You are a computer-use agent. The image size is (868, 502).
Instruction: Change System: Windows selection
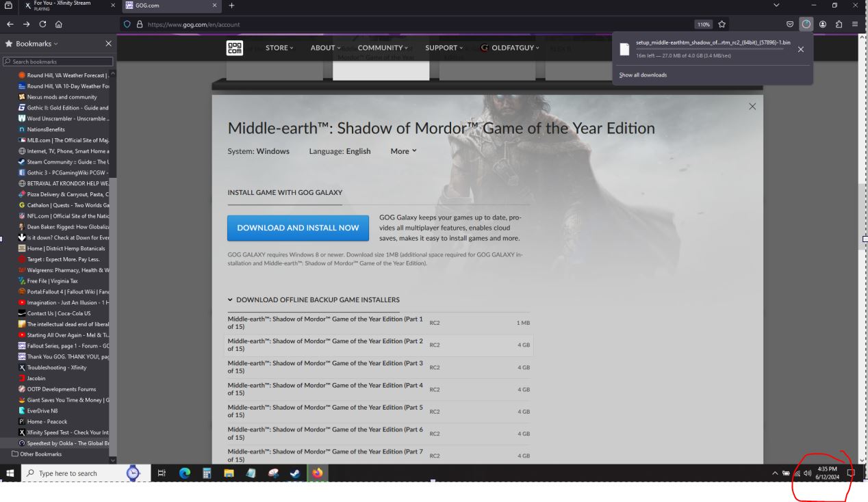(259, 151)
